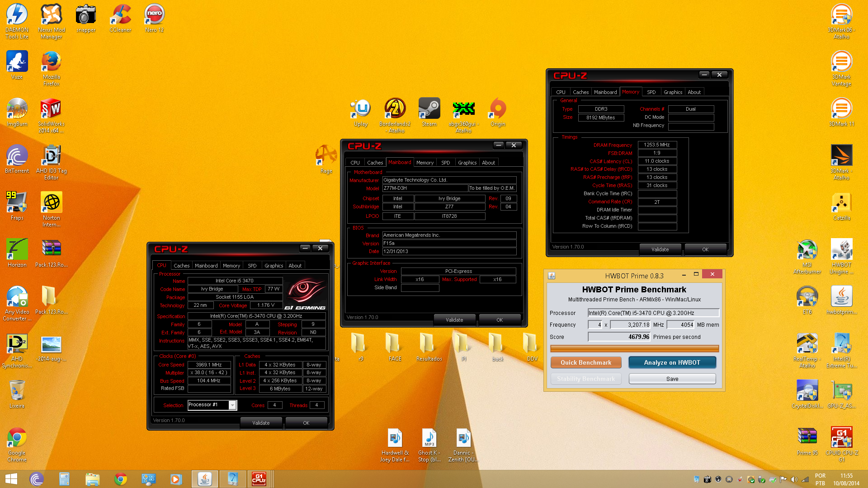Launch MSI Afterburner shortcut
Image resolution: width=868 pixels, height=488 pixels.
pos(807,256)
